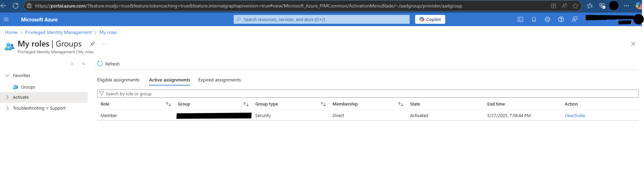Click the My roles Groups icon in title
The image size is (644, 170).
pos(9,46)
